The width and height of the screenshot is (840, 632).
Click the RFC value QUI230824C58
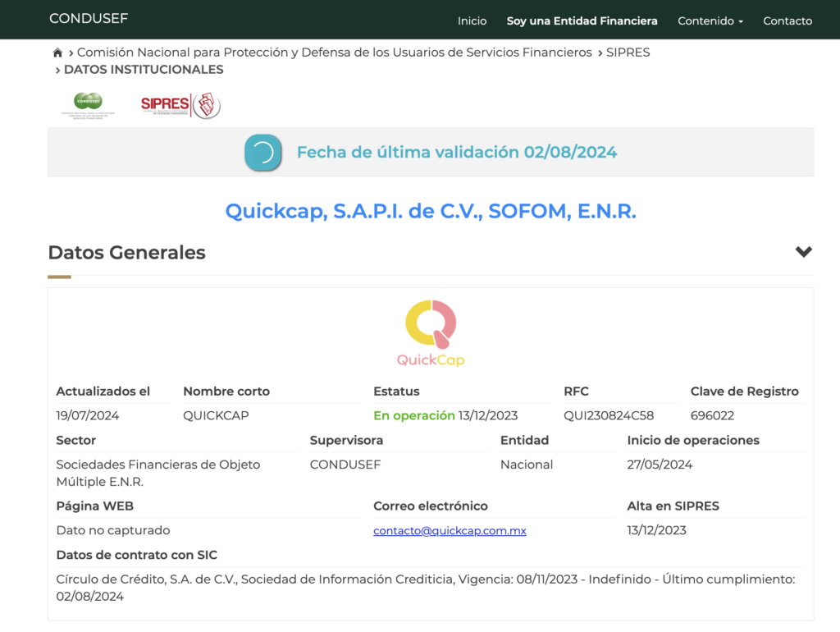[x=609, y=416]
